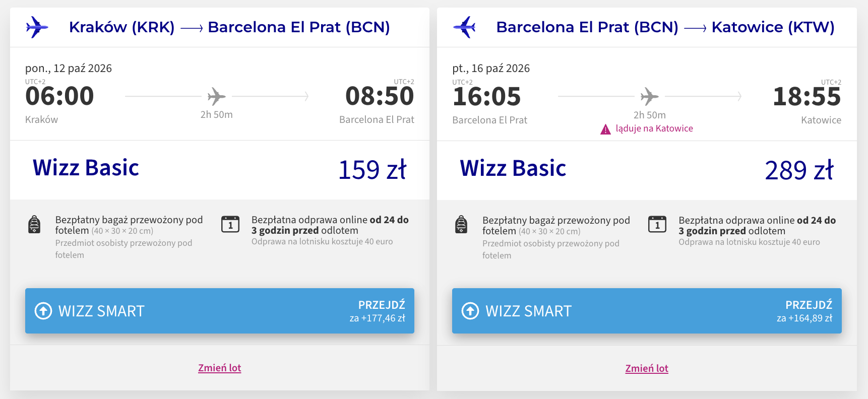Open 'Zmień lot' for the Kraków flight
Image resolution: width=868 pixels, height=399 pixels.
[x=220, y=368]
